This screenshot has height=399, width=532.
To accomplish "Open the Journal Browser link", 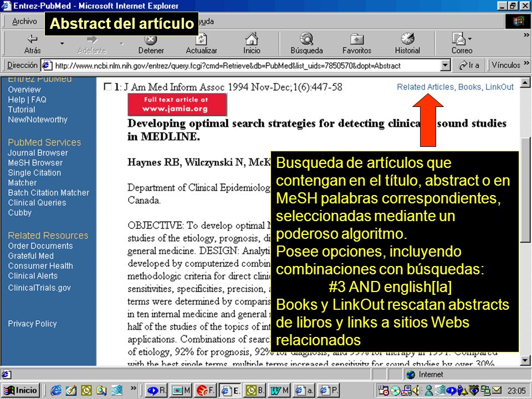I will tap(38, 153).
